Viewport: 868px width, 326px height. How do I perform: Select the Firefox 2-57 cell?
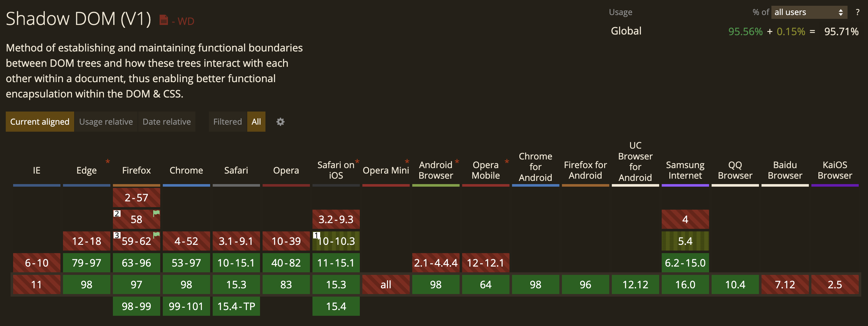pos(137,198)
